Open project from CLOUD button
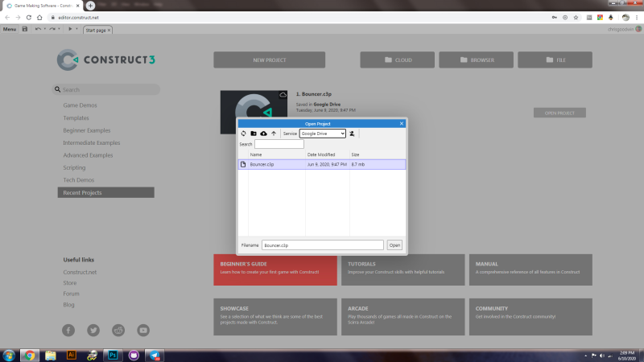644x362 pixels. tap(397, 60)
